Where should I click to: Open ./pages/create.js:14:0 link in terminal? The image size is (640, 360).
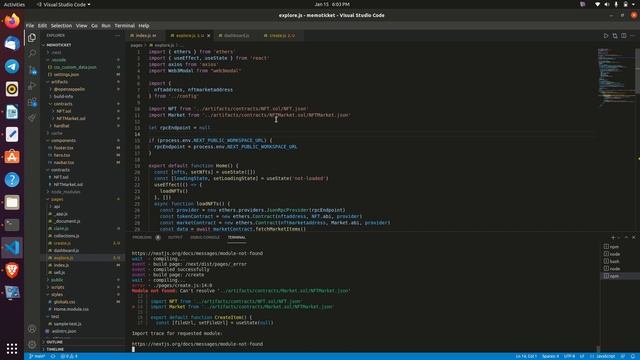[182, 286]
